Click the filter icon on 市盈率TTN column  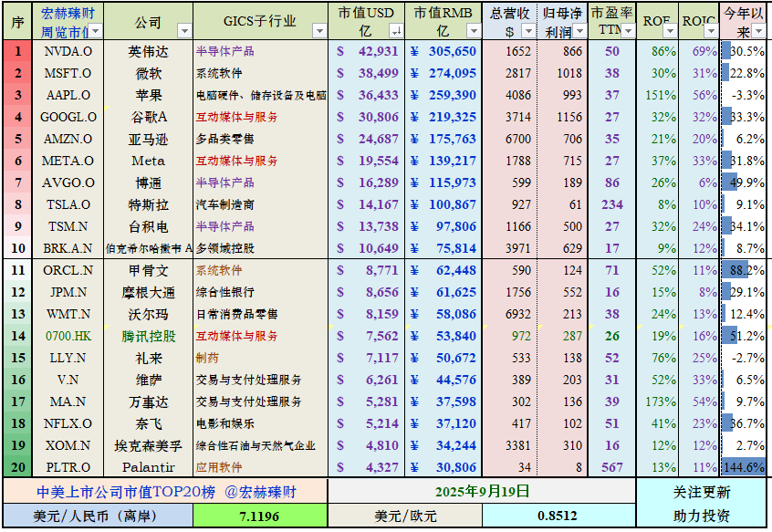tap(627, 30)
